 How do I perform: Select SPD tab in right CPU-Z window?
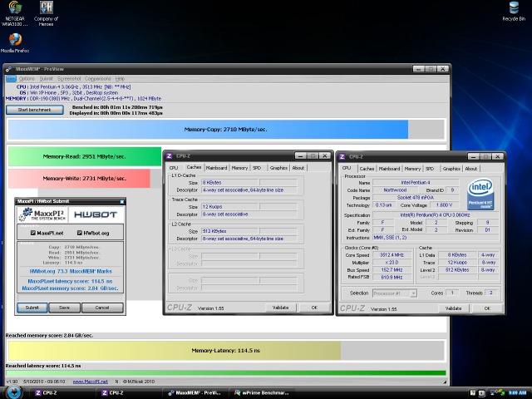430,169
